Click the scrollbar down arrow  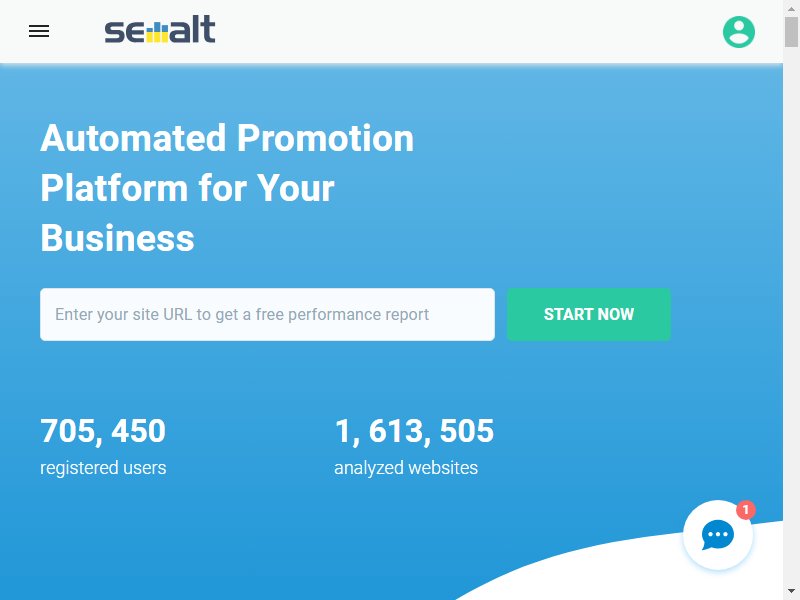click(791, 592)
